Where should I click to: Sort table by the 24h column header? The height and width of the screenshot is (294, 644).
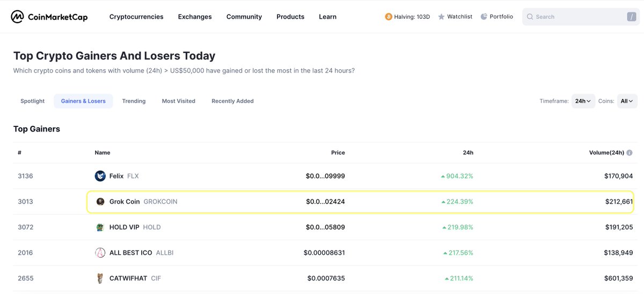click(x=468, y=153)
